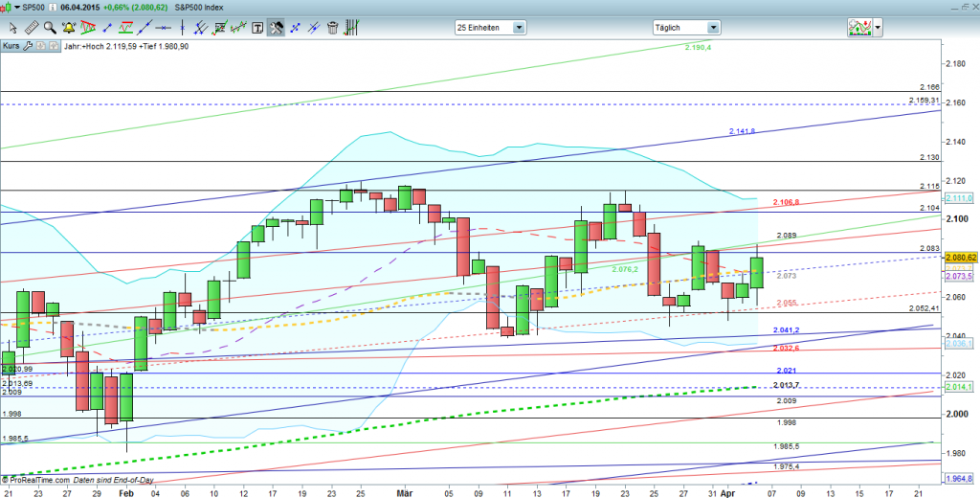Screen dimensions: 980x498
Task: Select the vertical bars cycle tool
Action: (352, 28)
